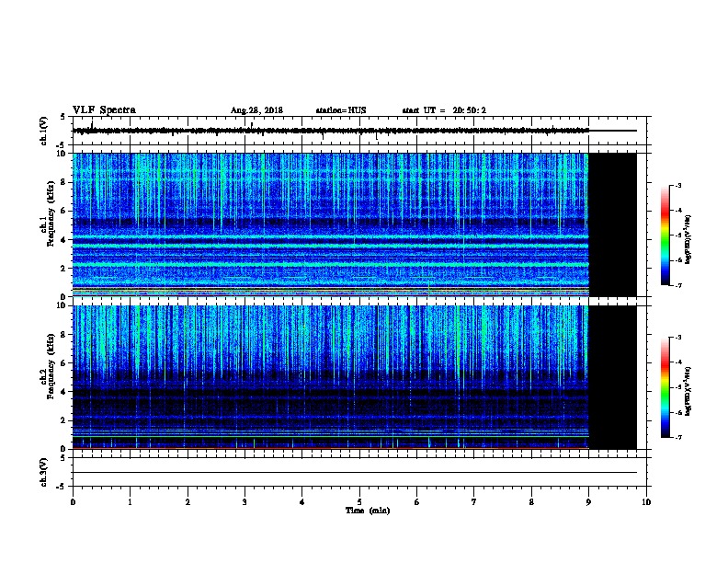Click time axis tick label "1"
Screen dimensions: 728x563
130,502
